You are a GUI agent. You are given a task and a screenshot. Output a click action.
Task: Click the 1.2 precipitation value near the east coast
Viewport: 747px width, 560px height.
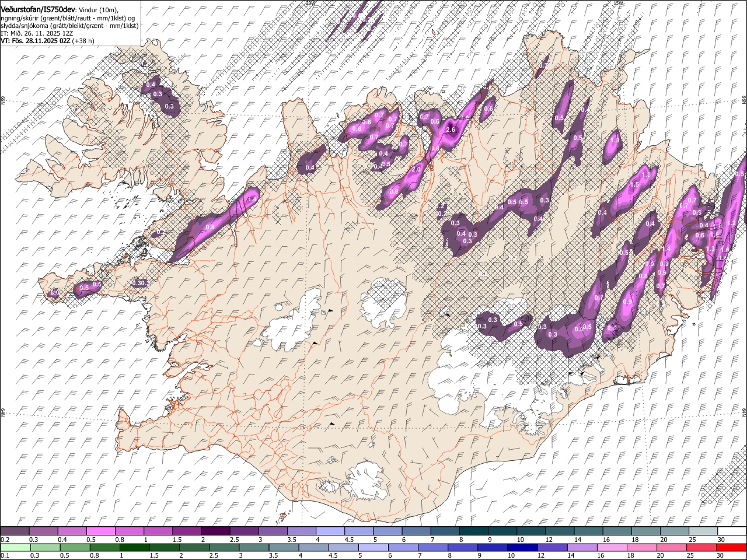732,223
